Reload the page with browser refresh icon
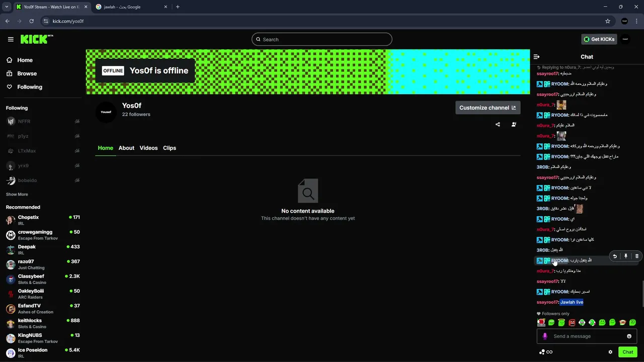The width and height of the screenshot is (644, 362). 31,21
